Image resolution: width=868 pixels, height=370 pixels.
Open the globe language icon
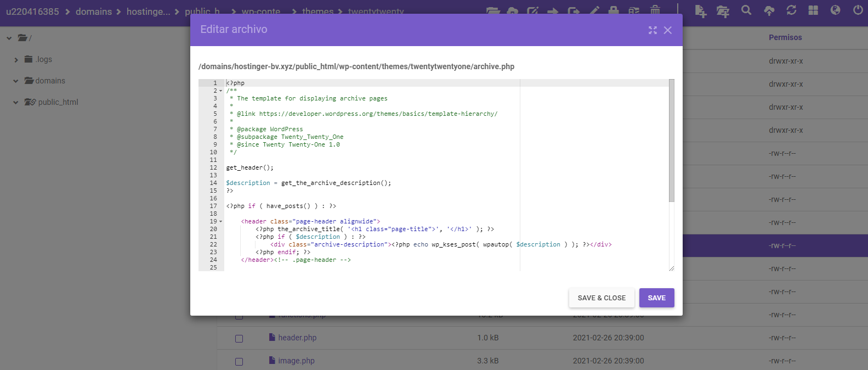[835, 10]
